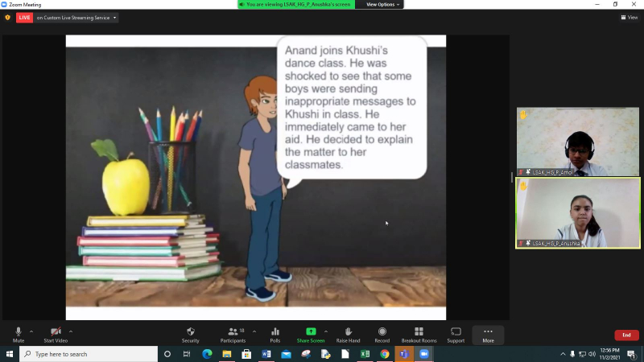Click the Support icon
This screenshot has height=362, width=644.
tap(456, 334)
